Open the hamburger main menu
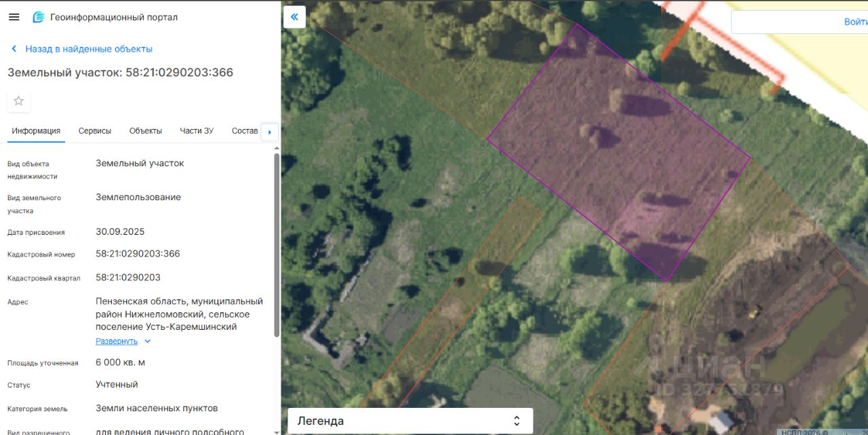 (x=14, y=17)
